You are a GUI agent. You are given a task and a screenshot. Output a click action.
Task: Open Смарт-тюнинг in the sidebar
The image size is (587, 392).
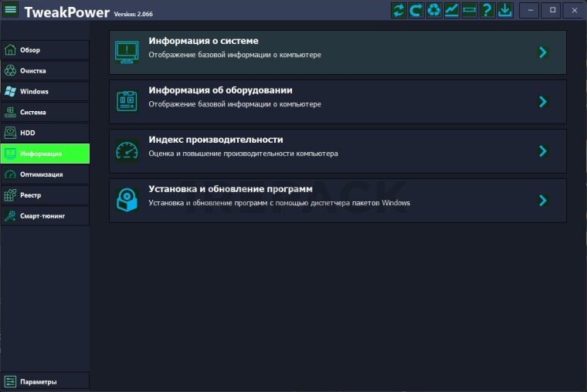click(x=45, y=216)
